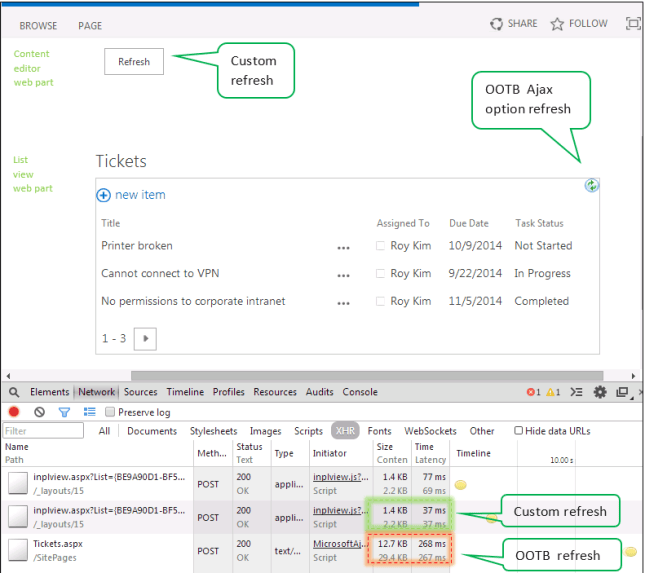Screen dimensions: 645x573
Task: Go to next page of Tickets
Action: coord(145,339)
